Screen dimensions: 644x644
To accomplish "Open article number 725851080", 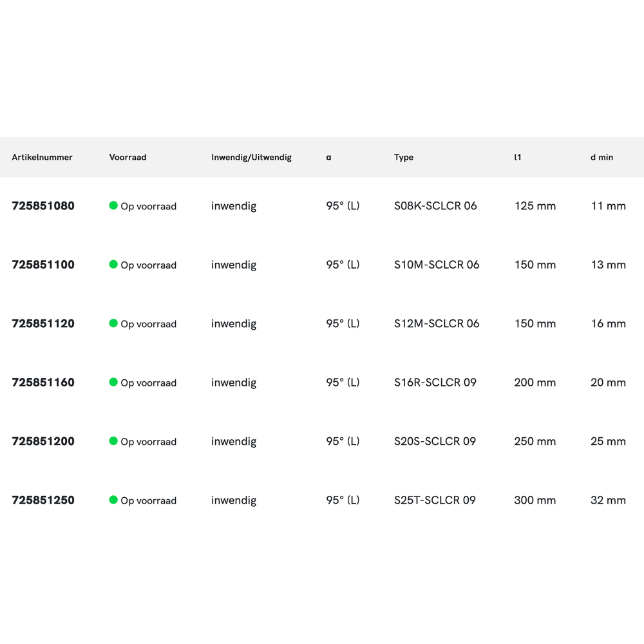I will click(x=43, y=206).
